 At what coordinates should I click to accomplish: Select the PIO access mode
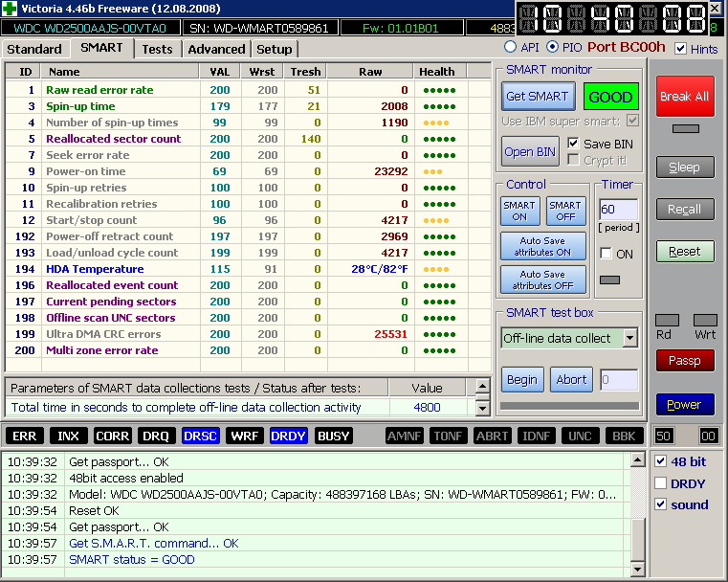click(553, 47)
